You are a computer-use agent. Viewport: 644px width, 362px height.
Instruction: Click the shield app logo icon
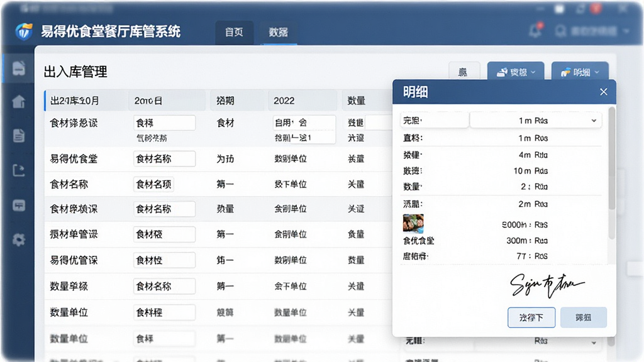[x=24, y=31]
